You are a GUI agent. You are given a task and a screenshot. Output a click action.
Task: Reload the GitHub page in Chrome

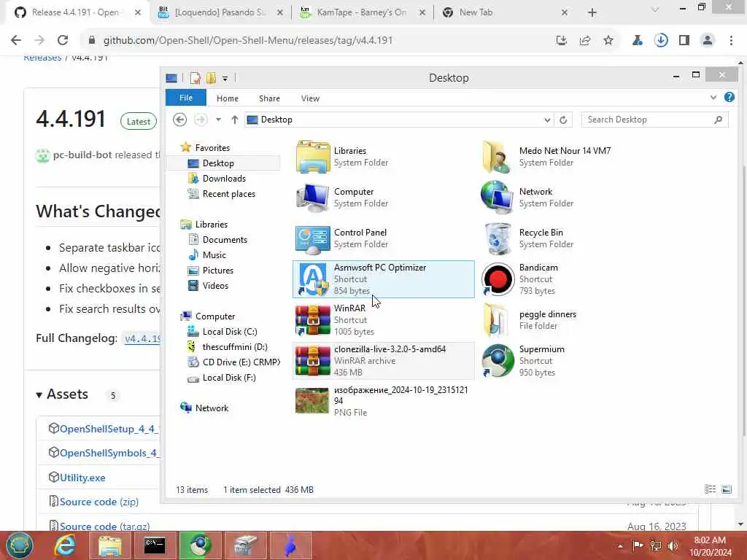pyautogui.click(x=63, y=41)
